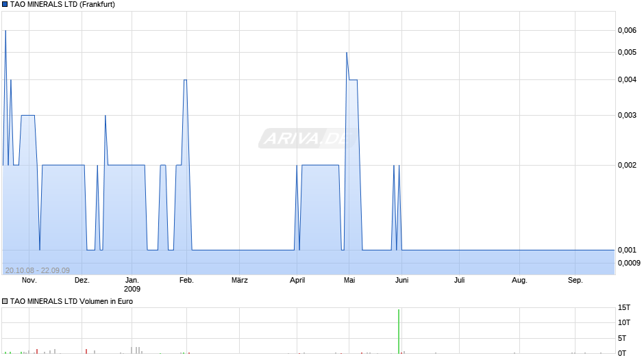Click the 'TAO MINERALS LTD Volumen in Euro' label
Screen dimensions: 644x360
tap(71, 301)
